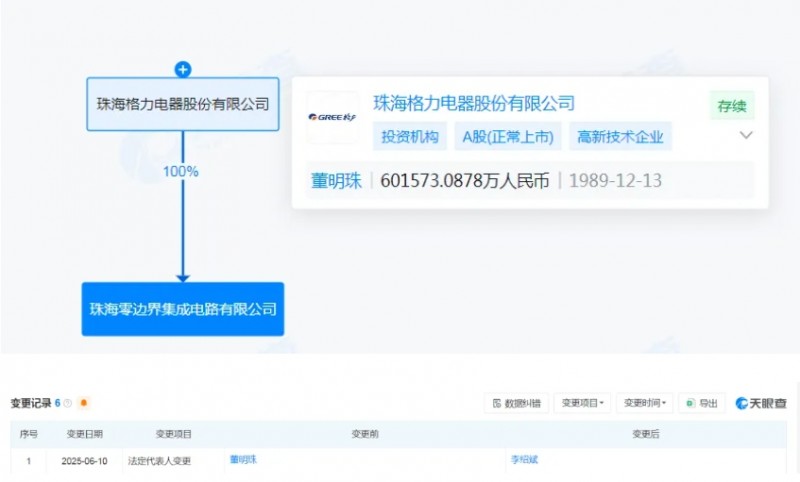Click the 存续 status badge
The image size is (800, 482).
732,106
